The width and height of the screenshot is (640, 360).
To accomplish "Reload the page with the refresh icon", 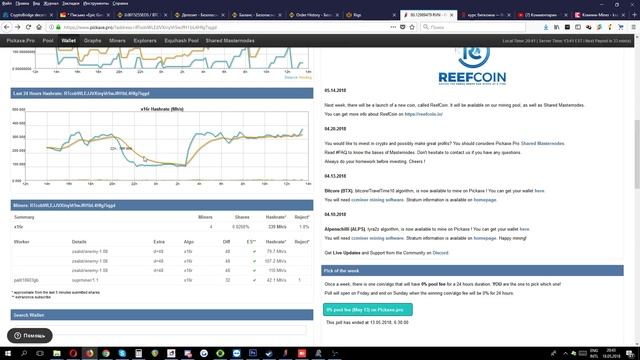I will [28, 27].
